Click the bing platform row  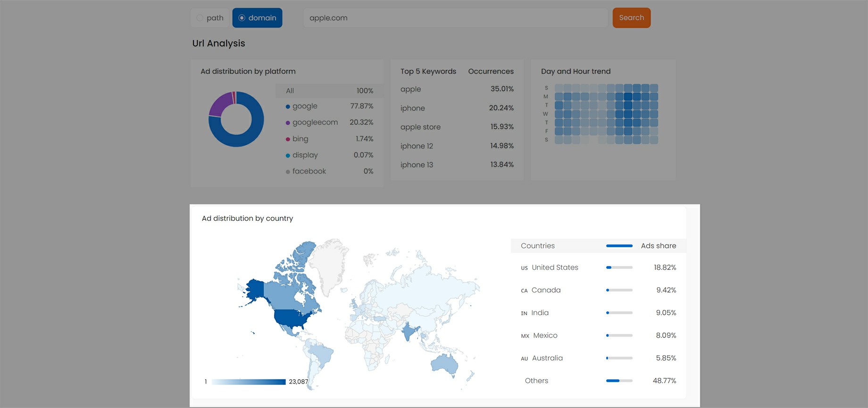pos(329,139)
